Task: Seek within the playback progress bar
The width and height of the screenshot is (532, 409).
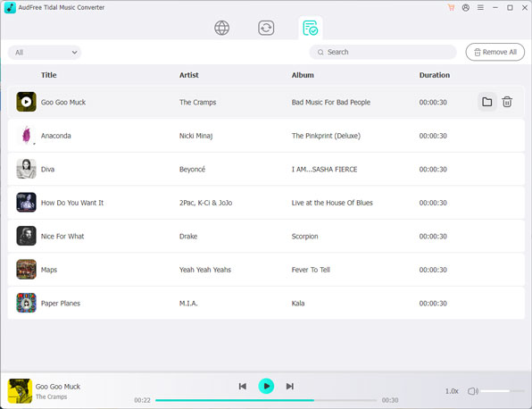Action: [266, 400]
